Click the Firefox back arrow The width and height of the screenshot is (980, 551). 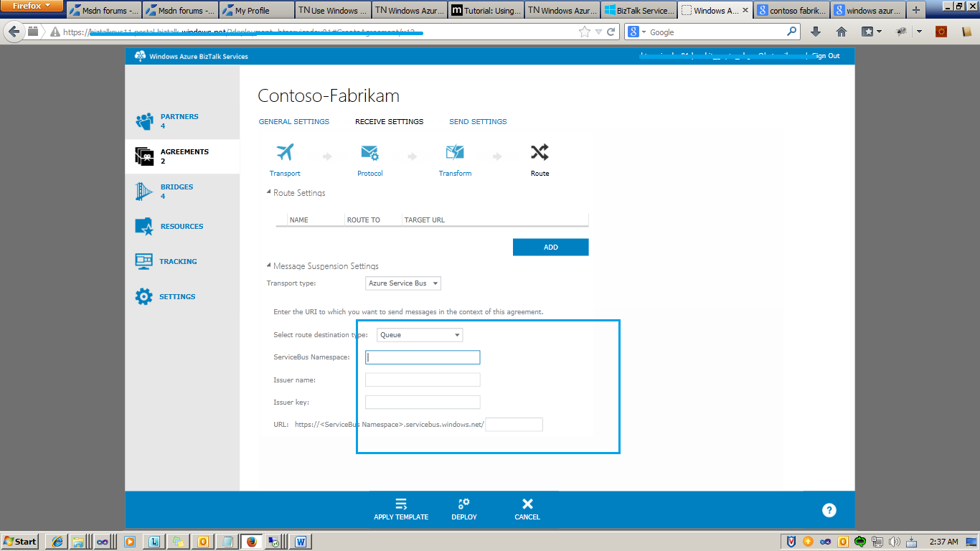14,32
